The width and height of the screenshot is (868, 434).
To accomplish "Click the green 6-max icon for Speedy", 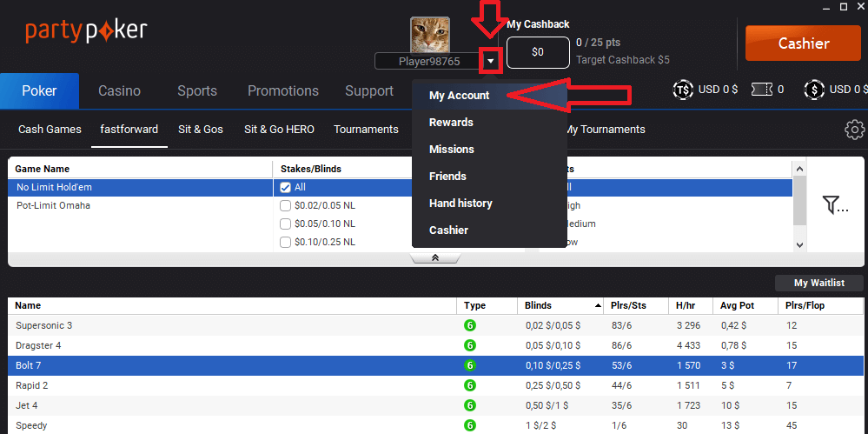I will pyautogui.click(x=470, y=425).
